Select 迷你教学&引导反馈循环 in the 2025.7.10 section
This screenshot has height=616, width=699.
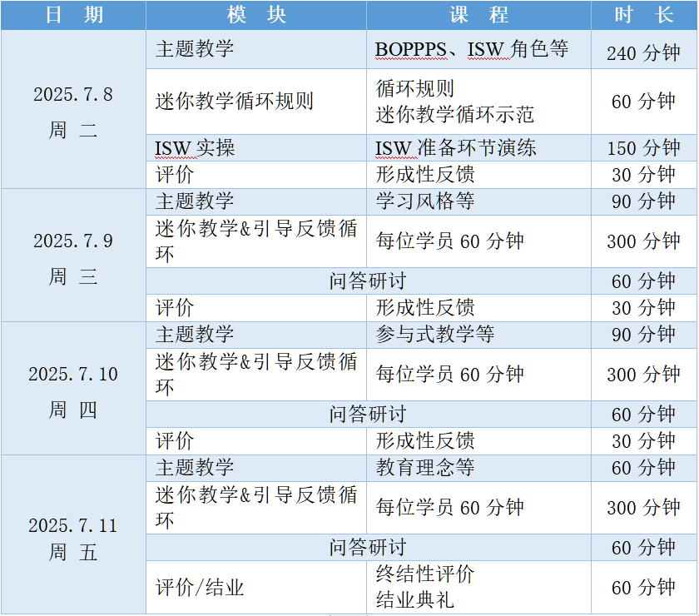coord(256,375)
